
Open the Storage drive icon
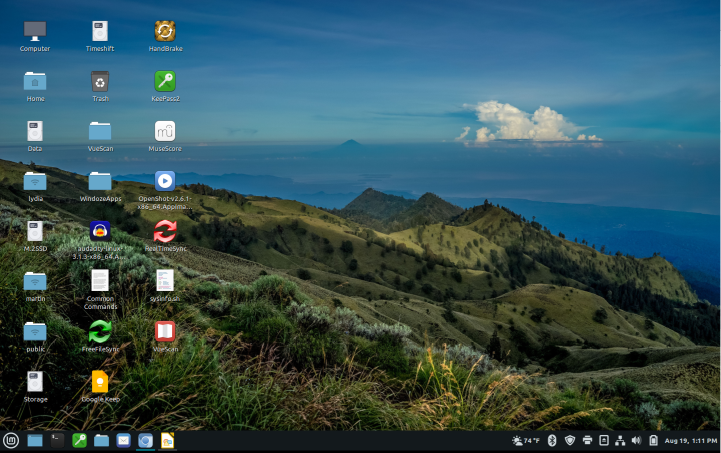click(35, 382)
